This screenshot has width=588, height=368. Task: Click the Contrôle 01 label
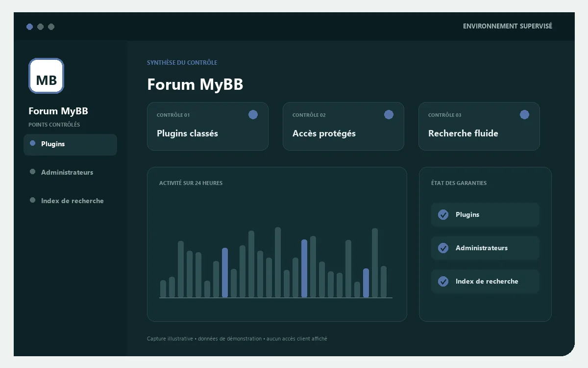[x=173, y=115]
